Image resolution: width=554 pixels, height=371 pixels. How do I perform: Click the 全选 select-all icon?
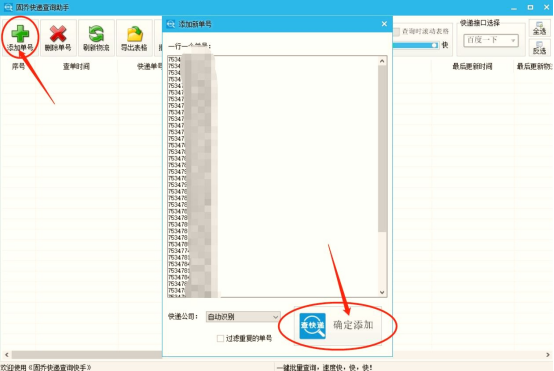point(540,28)
